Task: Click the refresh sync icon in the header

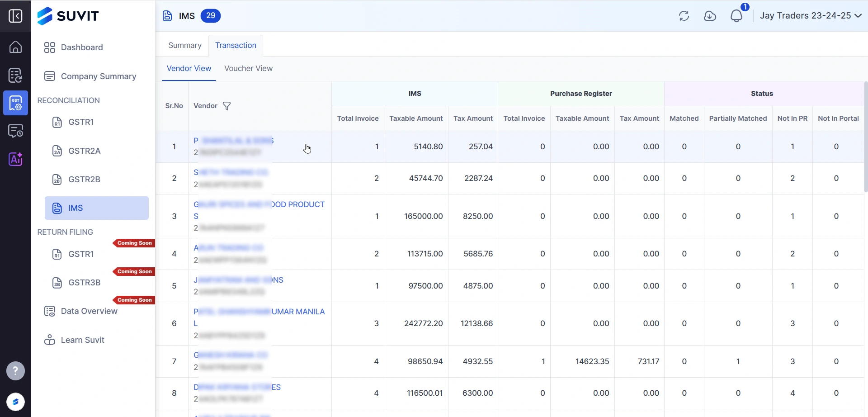Action: pos(684,16)
